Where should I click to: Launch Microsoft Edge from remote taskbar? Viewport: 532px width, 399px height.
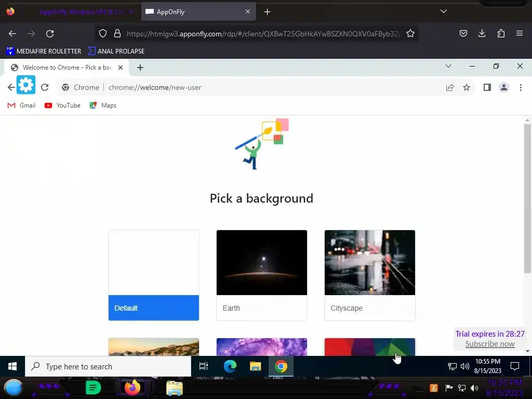coord(230,366)
